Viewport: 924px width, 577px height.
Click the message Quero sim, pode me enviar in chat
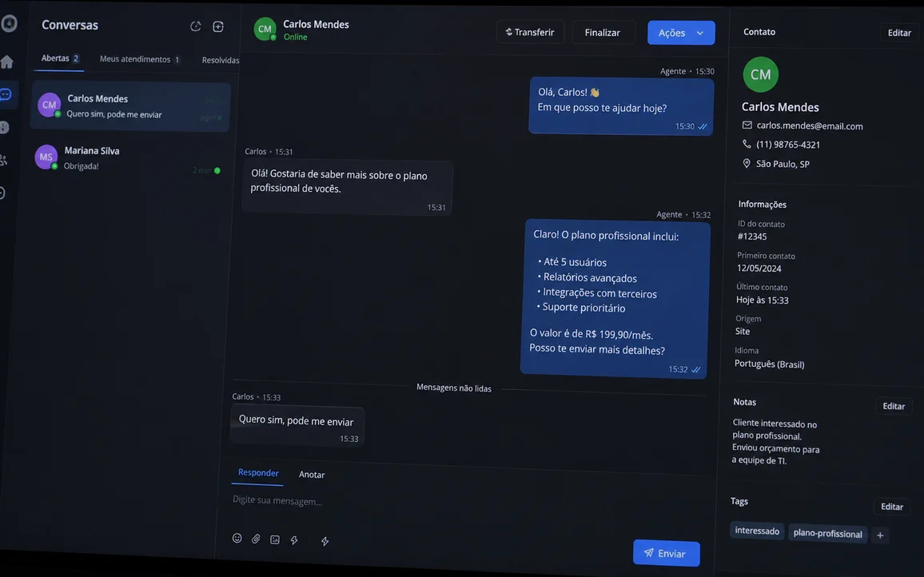(x=297, y=425)
